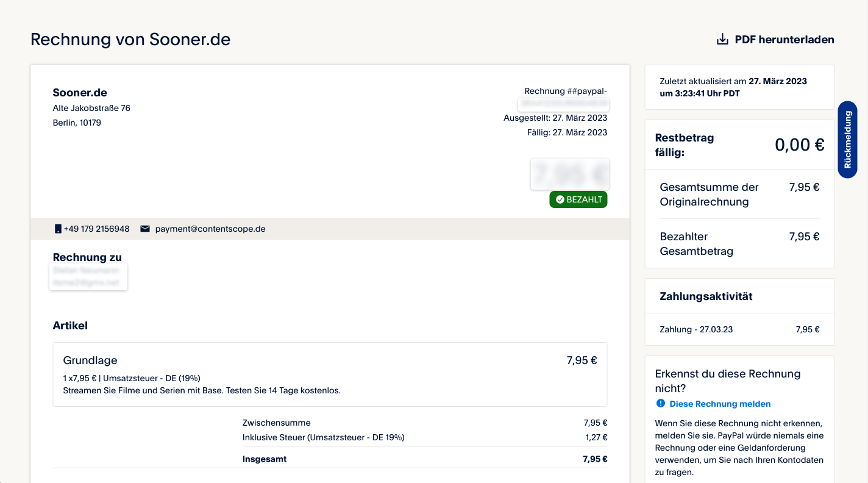
Task: Click the Wenn Sie diese Rechnung warning paragraph
Action: pos(739,448)
